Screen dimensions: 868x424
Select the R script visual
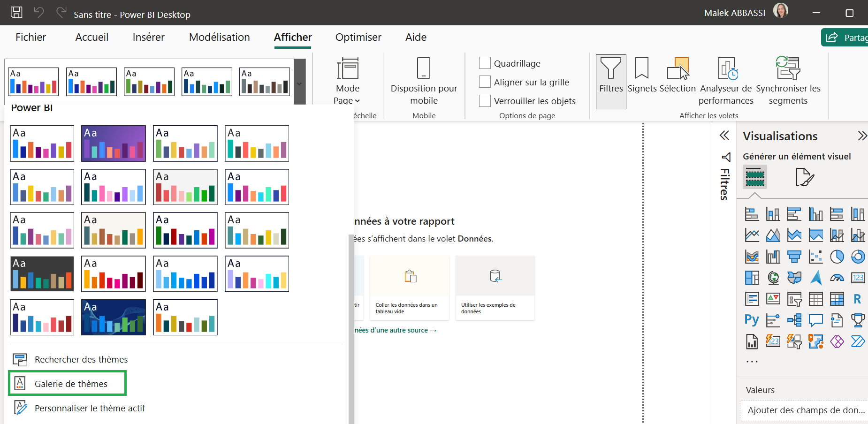point(857,299)
